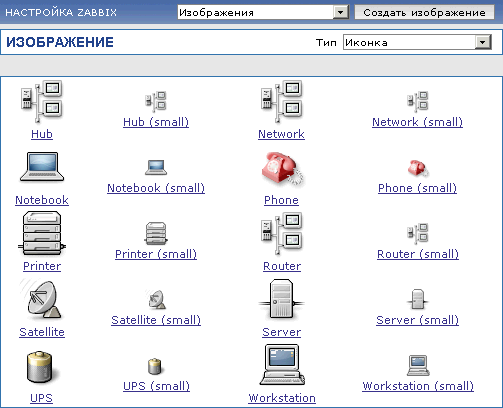Click the large red Phone icon
503x408 pixels.
click(x=282, y=168)
